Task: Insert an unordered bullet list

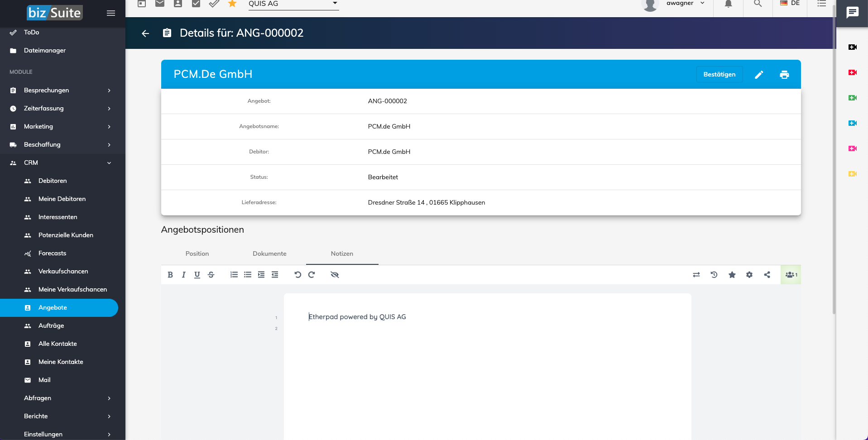Action: coord(248,275)
